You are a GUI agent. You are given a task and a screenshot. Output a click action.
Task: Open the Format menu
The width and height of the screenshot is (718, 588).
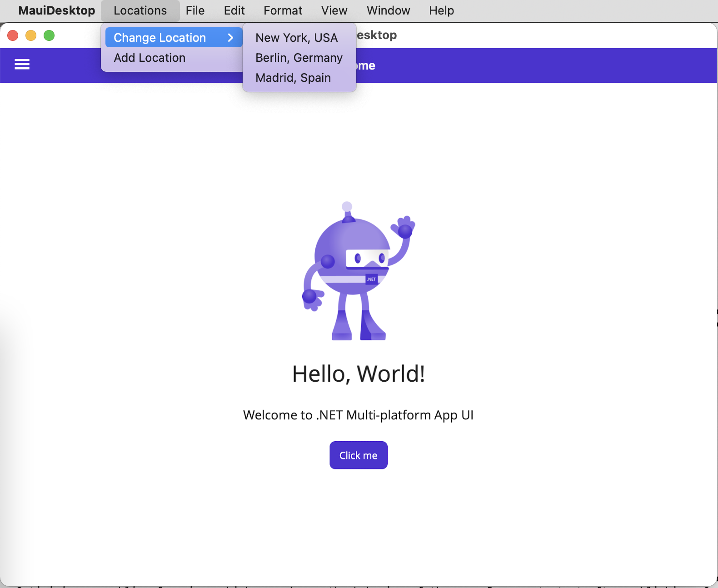283,10
